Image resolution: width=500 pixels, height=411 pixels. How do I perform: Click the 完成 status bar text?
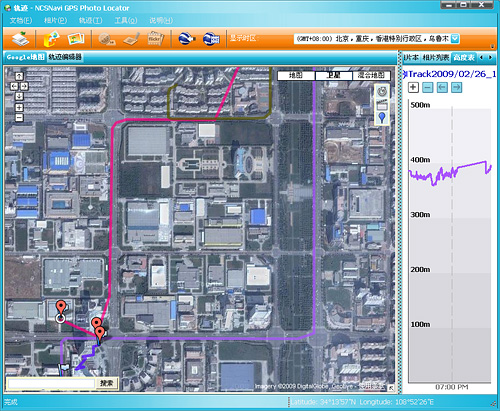11,402
